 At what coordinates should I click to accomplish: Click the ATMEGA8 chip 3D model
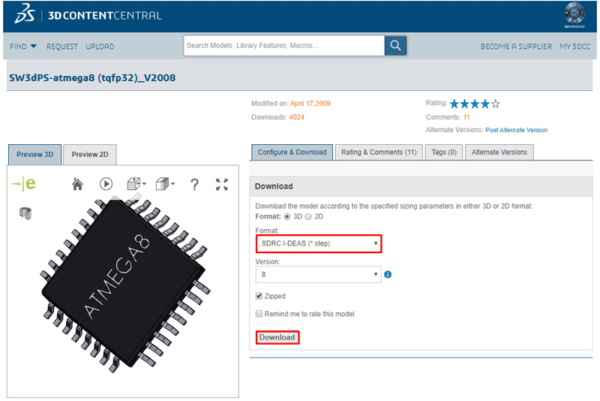coord(124,281)
